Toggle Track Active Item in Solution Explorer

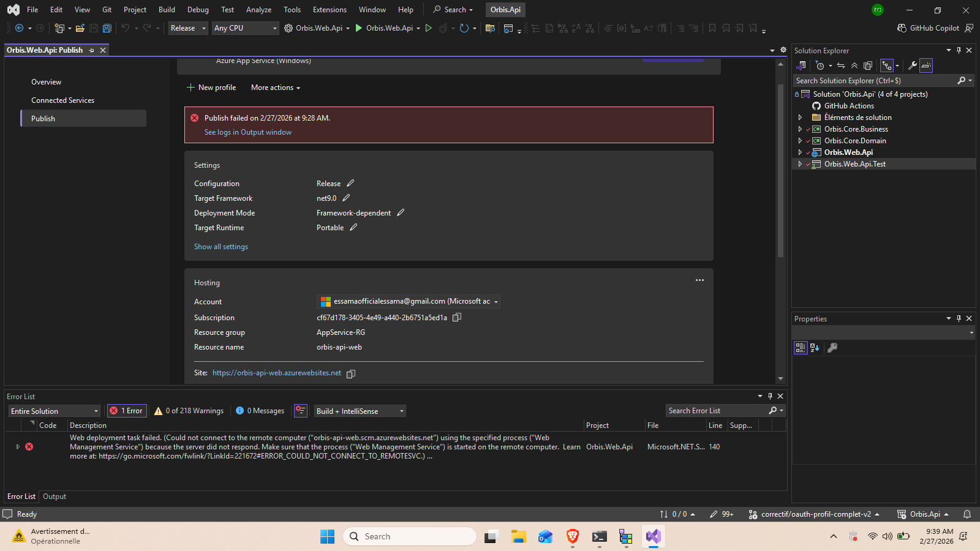[887, 66]
